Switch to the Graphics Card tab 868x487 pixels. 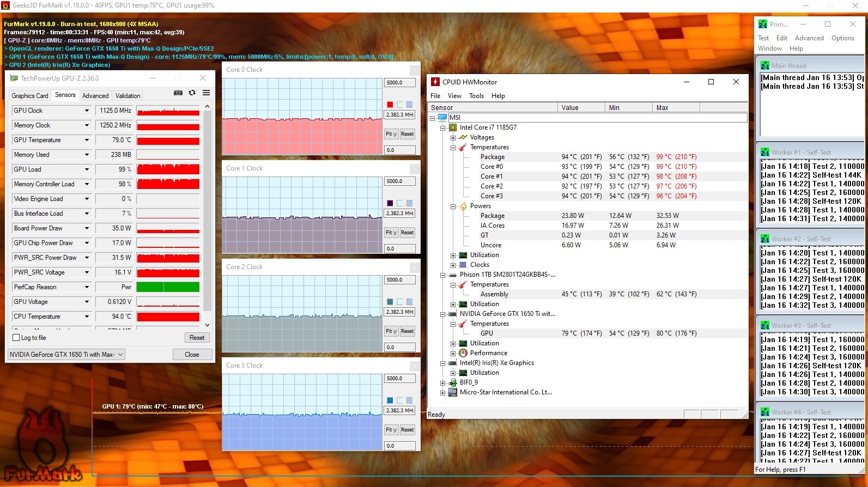(30, 95)
